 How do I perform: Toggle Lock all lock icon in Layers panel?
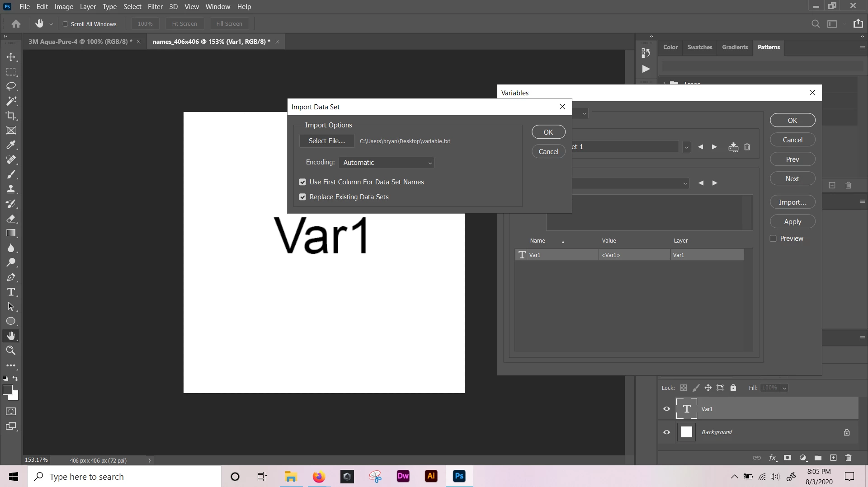pyautogui.click(x=733, y=388)
